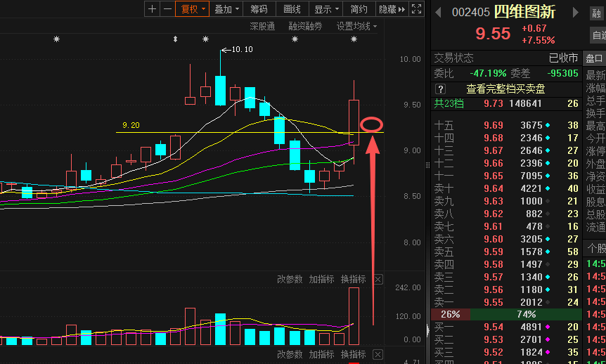
Task: Click the 已收市 trading status text
Action: coord(564,58)
